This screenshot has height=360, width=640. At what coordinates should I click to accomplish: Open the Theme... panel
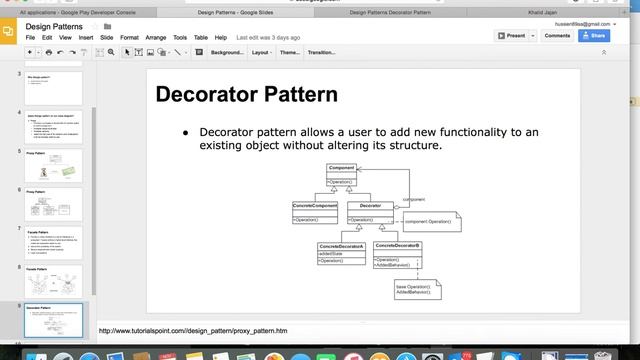(289, 52)
